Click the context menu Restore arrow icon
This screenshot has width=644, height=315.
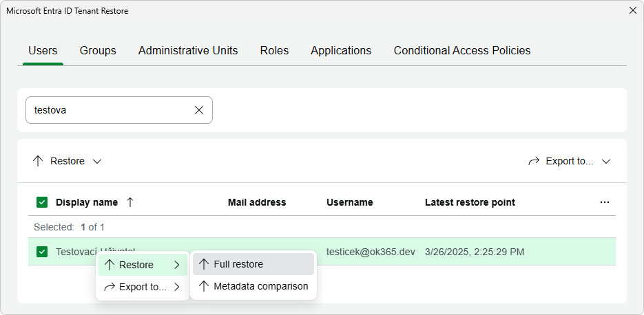(x=110, y=265)
